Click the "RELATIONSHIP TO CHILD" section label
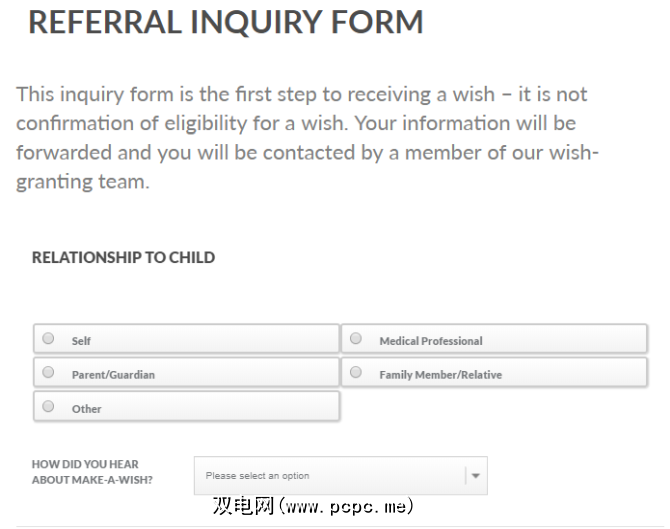This screenshot has height=529, width=670. tap(123, 257)
